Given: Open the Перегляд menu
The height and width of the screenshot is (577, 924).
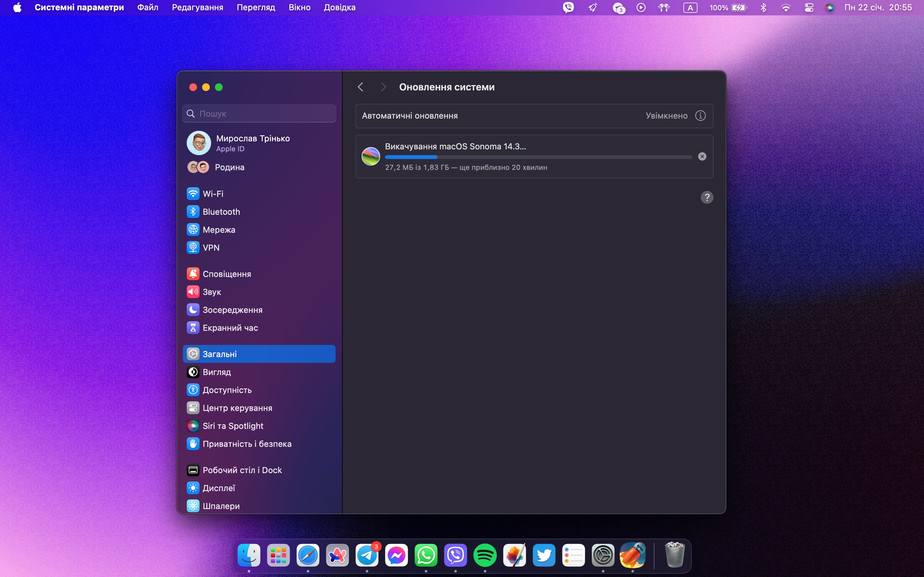Looking at the screenshot, I should click(255, 8).
